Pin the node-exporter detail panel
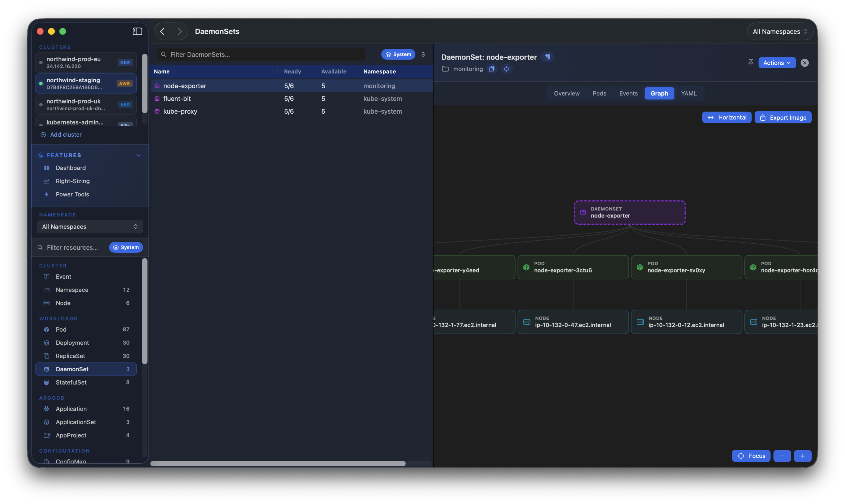 click(x=751, y=63)
